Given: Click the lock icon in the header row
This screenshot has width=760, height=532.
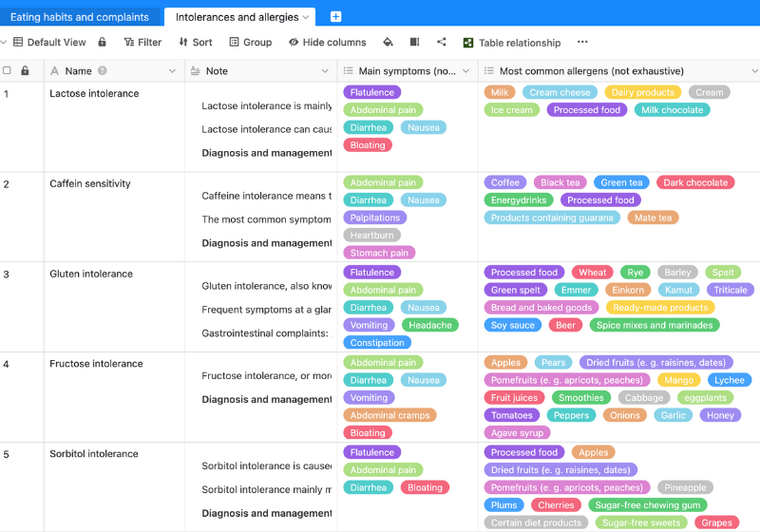Looking at the screenshot, I should (x=25, y=71).
